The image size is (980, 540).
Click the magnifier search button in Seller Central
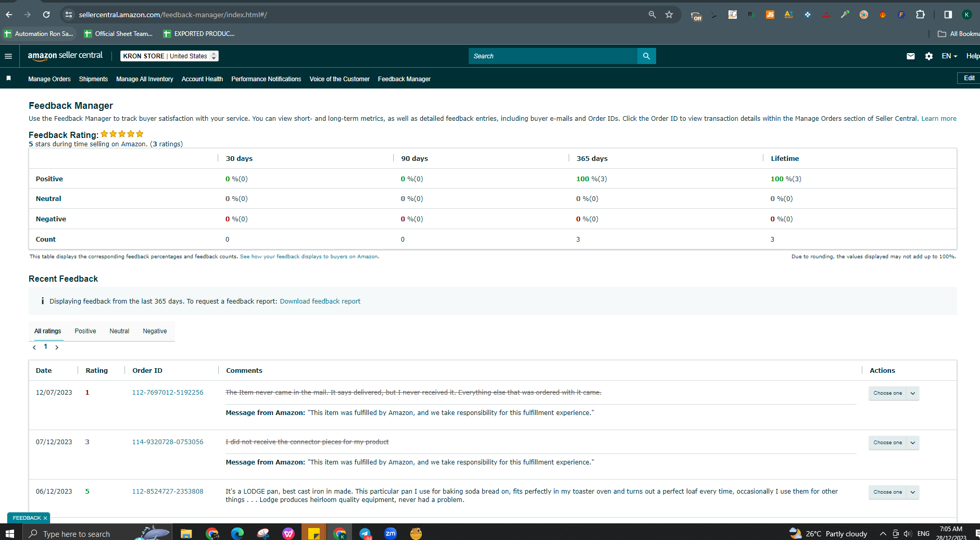(x=646, y=56)
